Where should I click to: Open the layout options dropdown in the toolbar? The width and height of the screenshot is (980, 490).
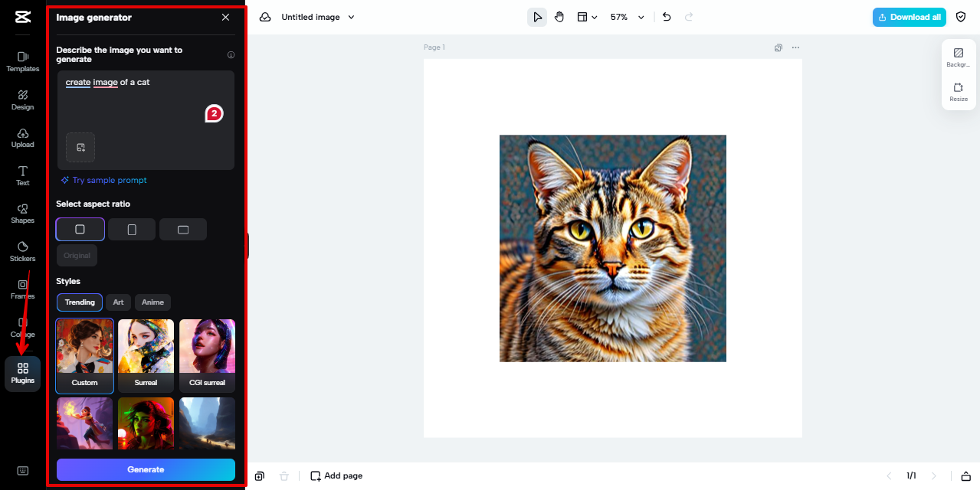(x=587, y=16)
